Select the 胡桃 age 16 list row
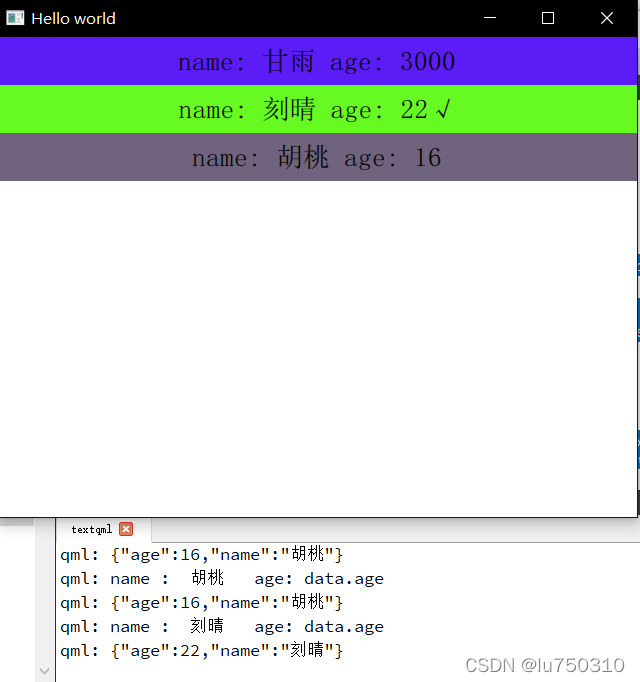 tap(318, 157)
